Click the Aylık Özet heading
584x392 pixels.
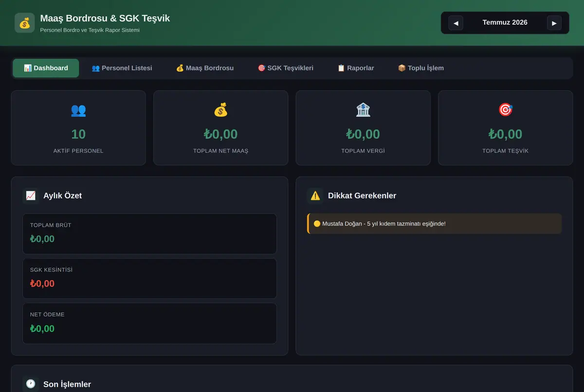tap(63, 196)
